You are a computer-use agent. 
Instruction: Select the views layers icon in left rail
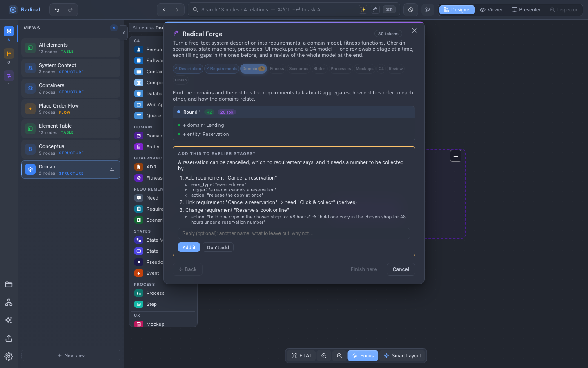(x=9, y=31)
